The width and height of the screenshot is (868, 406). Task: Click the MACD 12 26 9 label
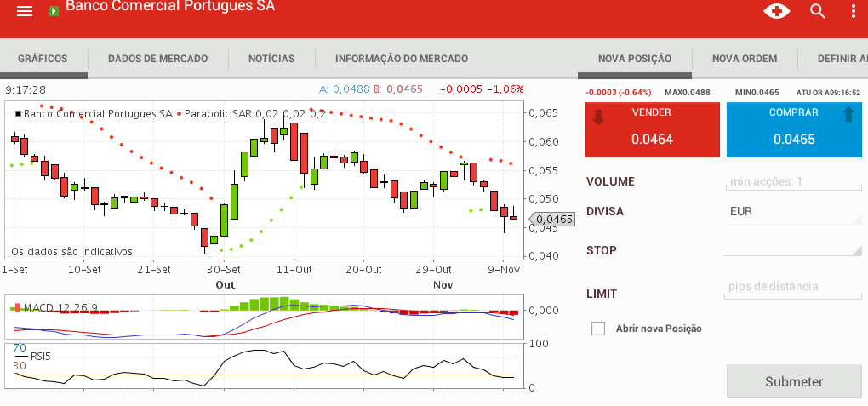(61, 307)
